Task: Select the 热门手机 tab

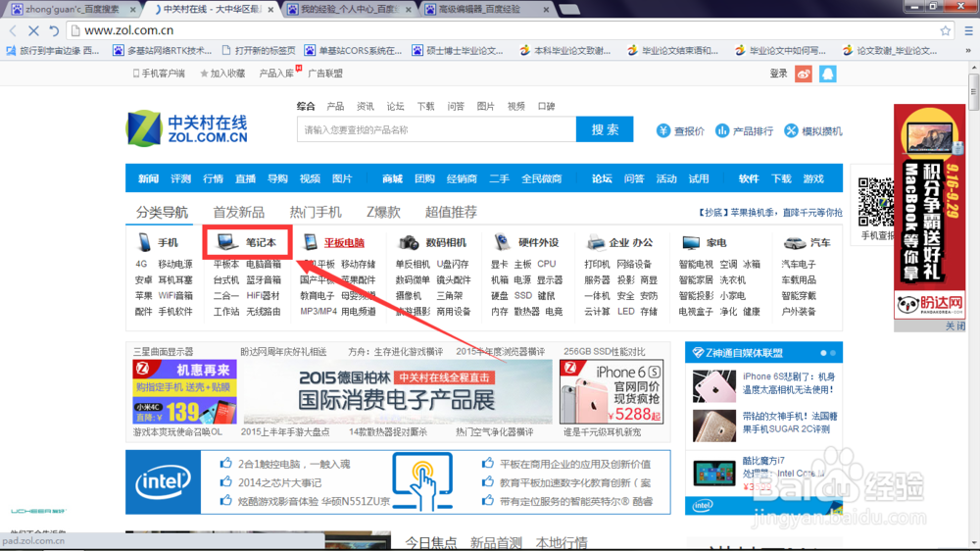Action: coord(315,212)
